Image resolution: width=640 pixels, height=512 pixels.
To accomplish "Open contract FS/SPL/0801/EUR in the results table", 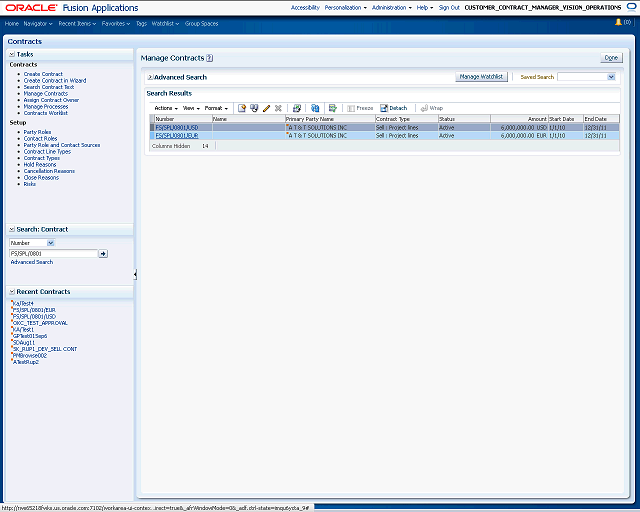I will pyautogui.click(x=177, y=136).
